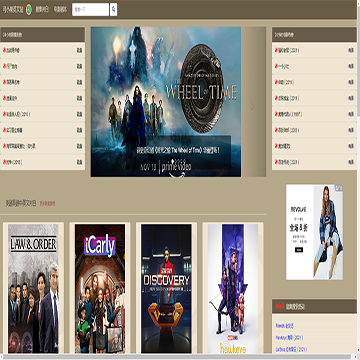Click the REVOLVE advertisement shop button
This screenshot has width=360, height=360.
tap(299, 250)
